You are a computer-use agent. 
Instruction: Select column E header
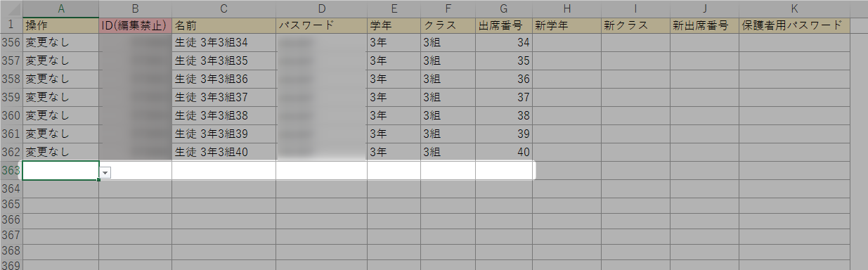[x=394, y=8]
